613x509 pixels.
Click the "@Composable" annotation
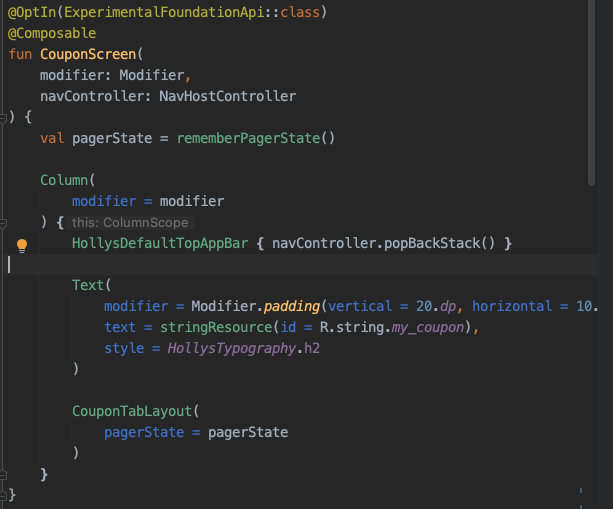click(52, 33)
